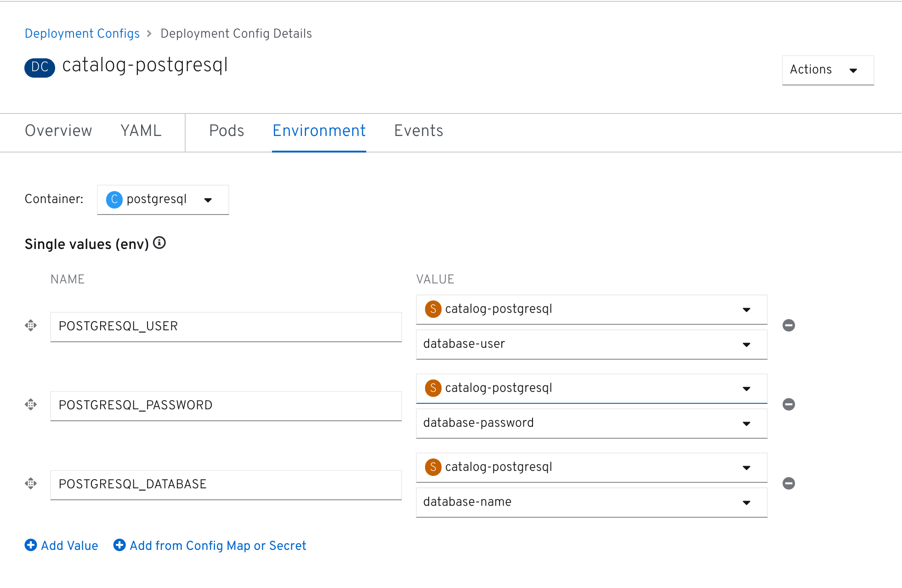Open the catalog-postgresql secret dropdown for POSTGRESQL_PASSWORD
The height and width of the screenshot is (588, 902).
591,388
